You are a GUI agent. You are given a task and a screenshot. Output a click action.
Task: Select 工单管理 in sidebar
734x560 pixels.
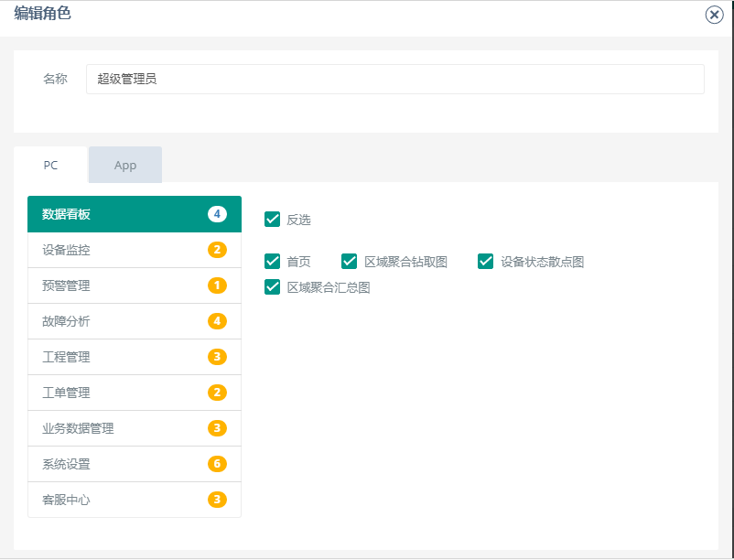pyautogui.click(x=135, y=393)
